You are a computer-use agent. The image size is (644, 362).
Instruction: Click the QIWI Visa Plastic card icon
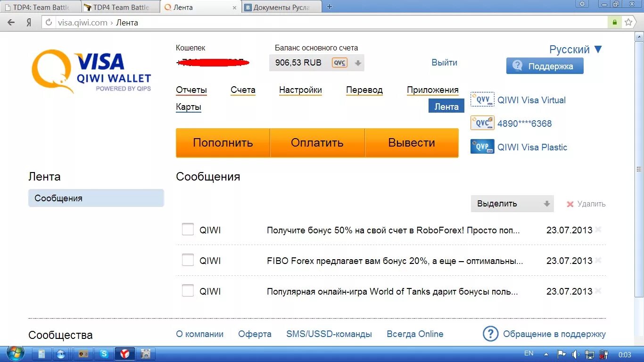point(482,147)
